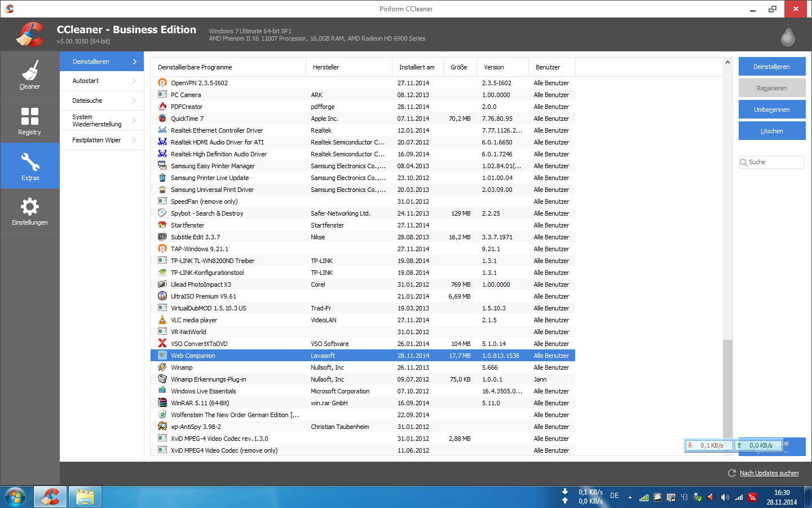Open the Cleaner section broom icon
Viewport: 812px width, 508px height.
point(30,71)
